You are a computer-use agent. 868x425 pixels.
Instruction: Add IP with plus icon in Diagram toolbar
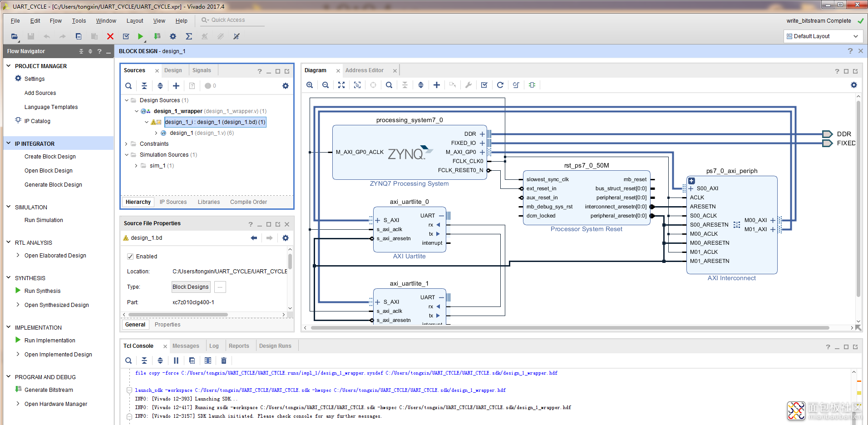[437, 85]
